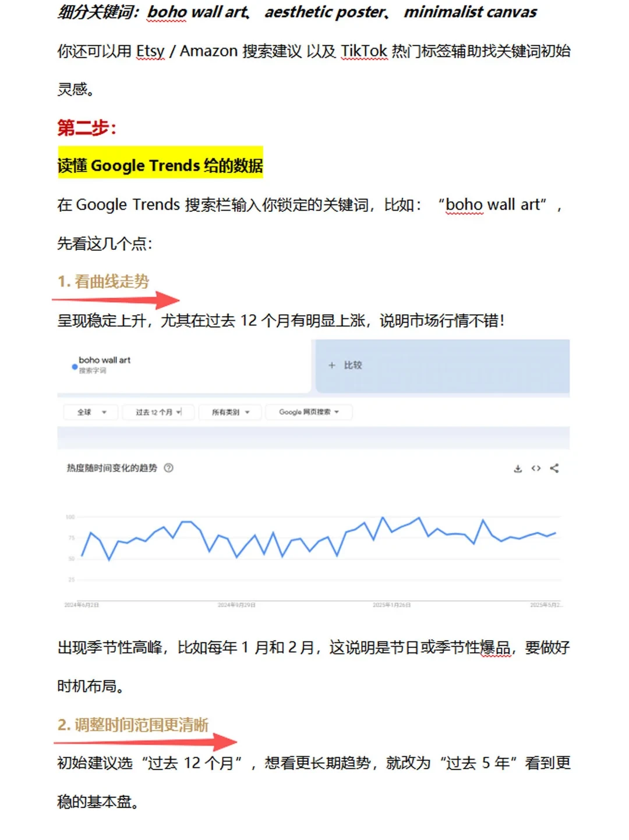Click the plus icon next to 比较

click(332, 365)
